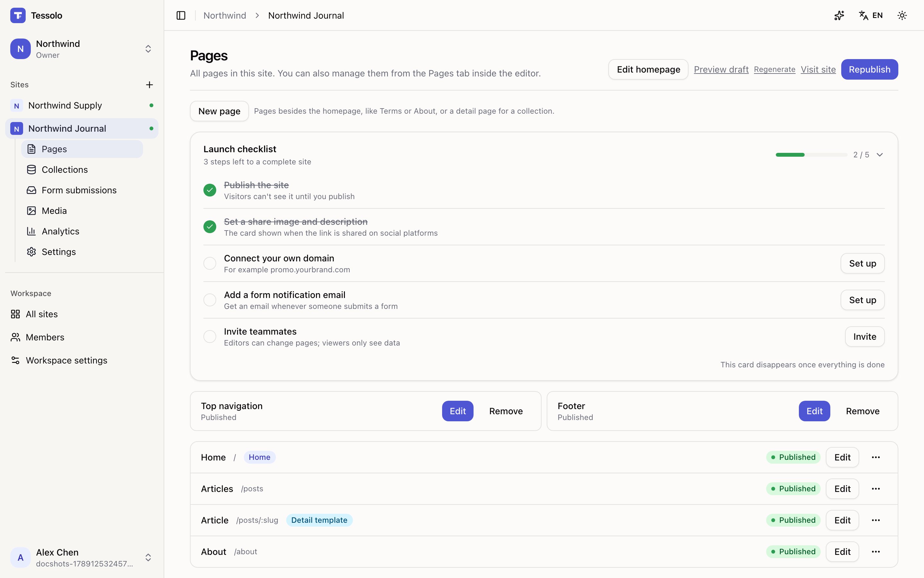
Task: Open Analytics in the sidebar
Action: coord(82,231)
